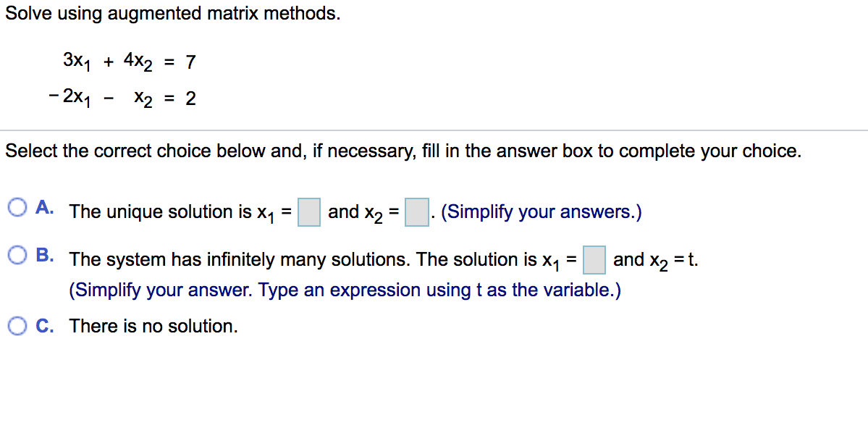Click the label 'B.' next to its radio button
868x436 pixels.
pos(43,254)
